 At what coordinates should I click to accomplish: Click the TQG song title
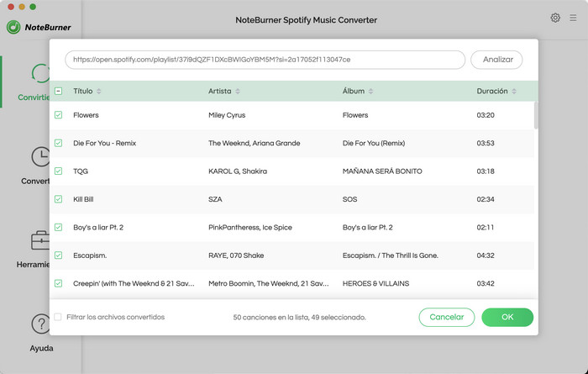(81, 171)
